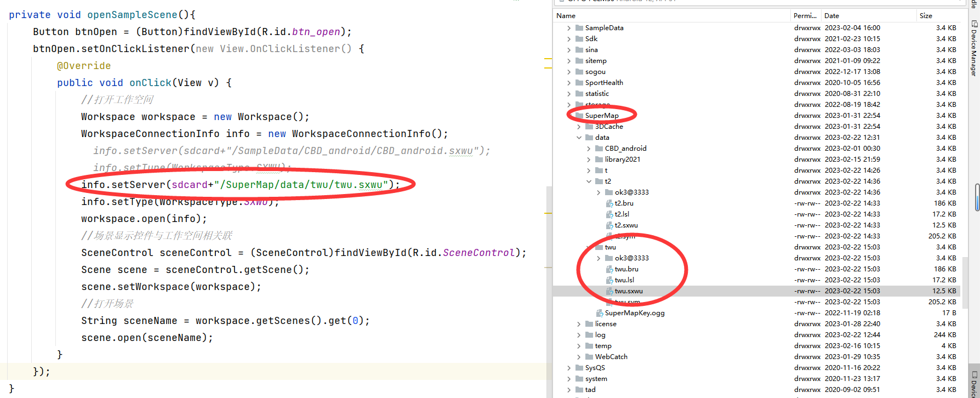980x398 pixels.
Task: Click the t2.lsl file icon
Action: (x=609, y=214)
